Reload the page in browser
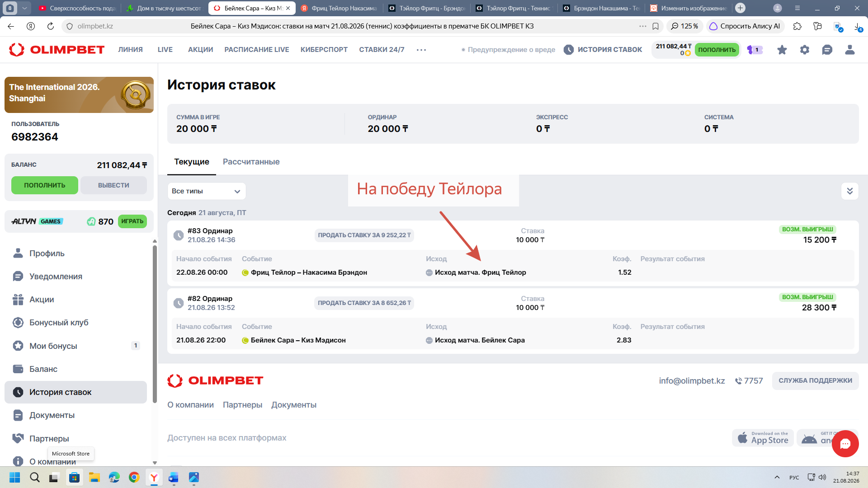This screenshot has height=488, width=868. click(51, 26)
